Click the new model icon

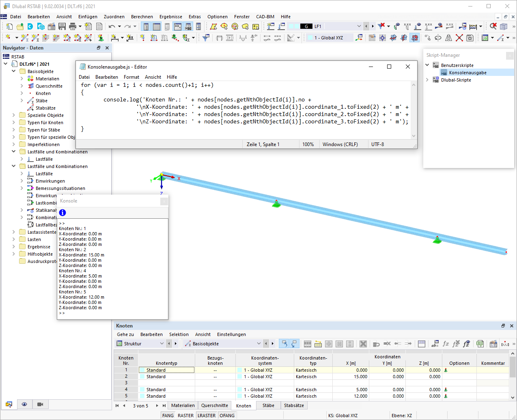click(9, 26)
